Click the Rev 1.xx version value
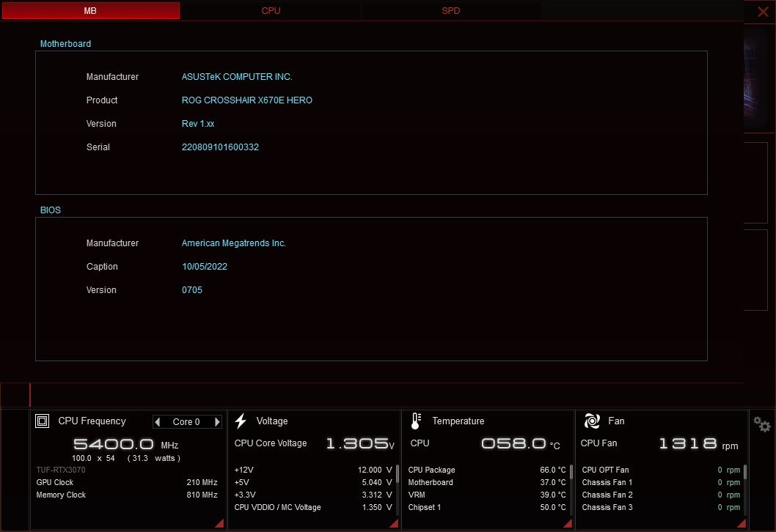Viewport: 776px width, 532px height. point(198,124)
